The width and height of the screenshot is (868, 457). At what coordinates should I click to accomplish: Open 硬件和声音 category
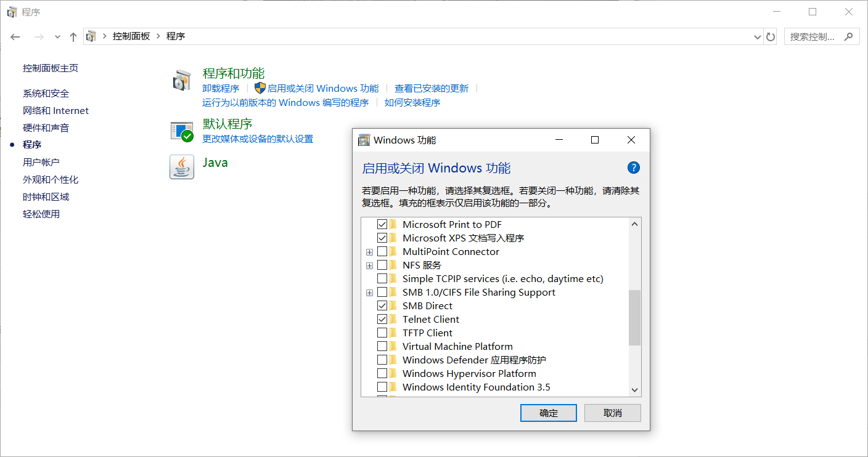tap(46, 127)
